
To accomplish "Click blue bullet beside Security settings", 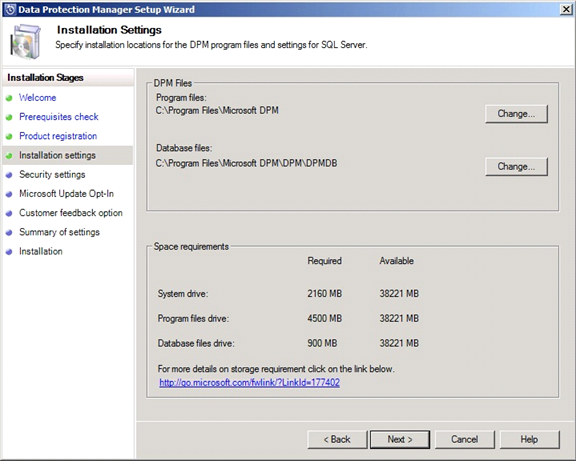I will (x=9, y=175).
